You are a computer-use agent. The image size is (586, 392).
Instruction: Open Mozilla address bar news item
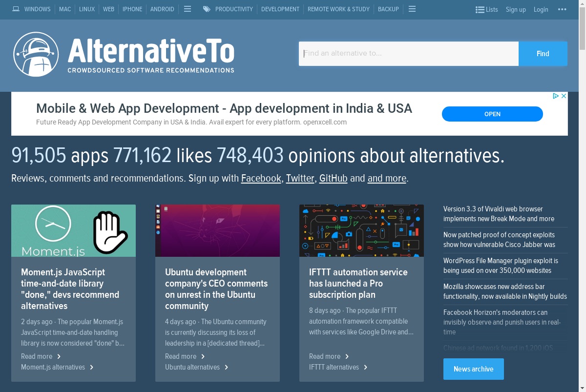click(x=505, y=291)
